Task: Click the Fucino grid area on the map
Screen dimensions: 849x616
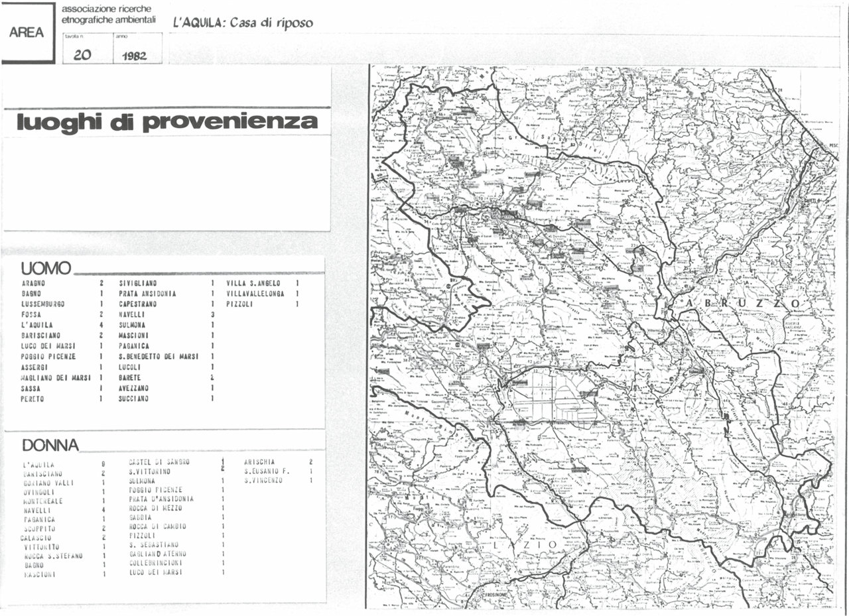Action: click(x=550, y=398)
